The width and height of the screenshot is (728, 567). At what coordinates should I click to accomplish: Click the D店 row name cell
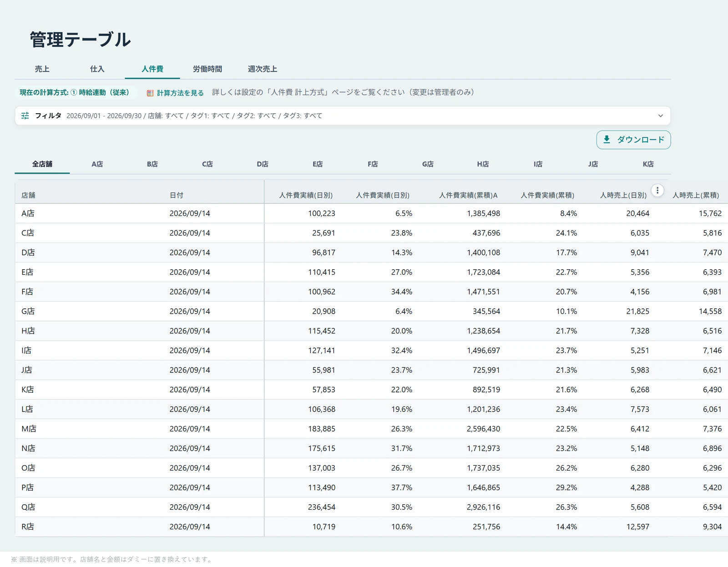point(28,252)
